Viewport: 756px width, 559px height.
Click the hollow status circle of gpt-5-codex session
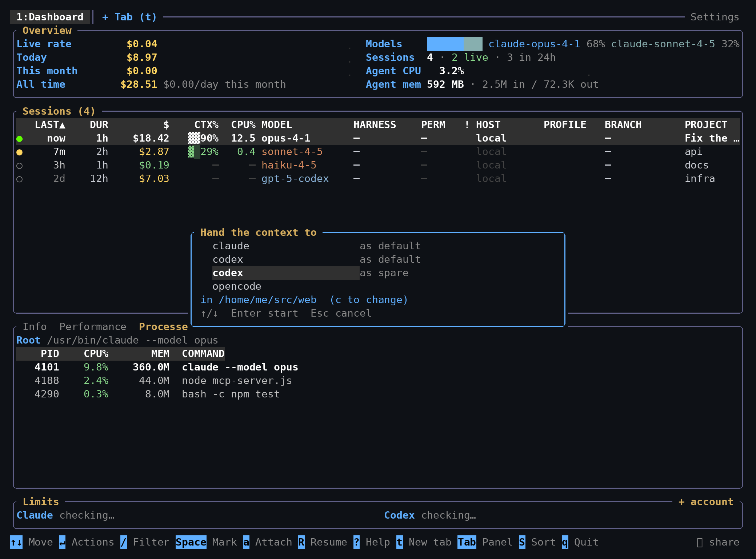20,179
